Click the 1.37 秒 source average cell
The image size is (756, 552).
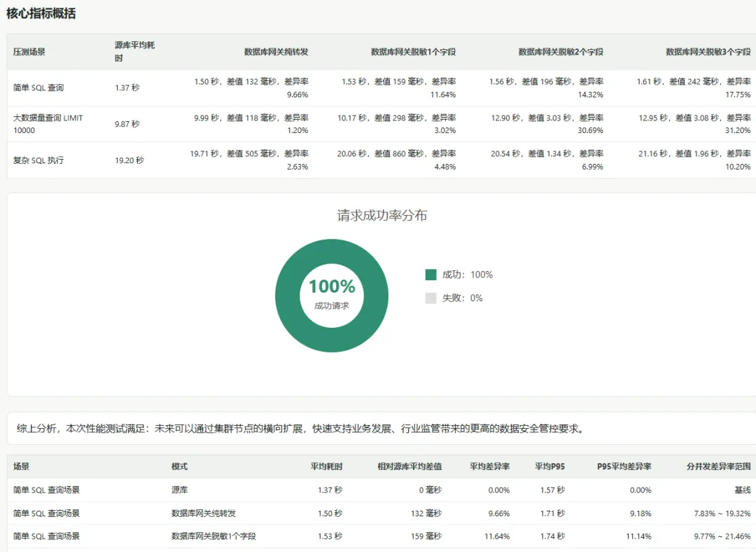coord(127,88)
